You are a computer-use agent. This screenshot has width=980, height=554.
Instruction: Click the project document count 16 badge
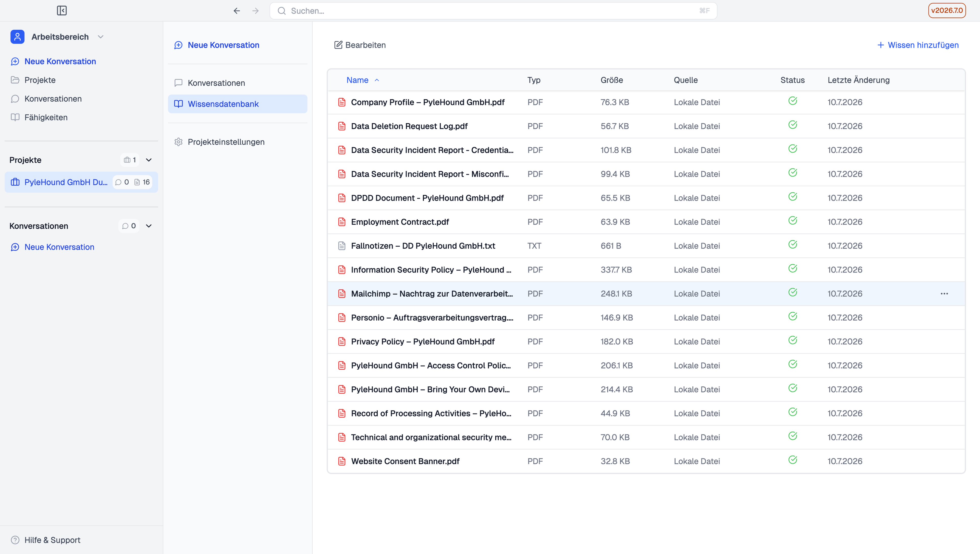(142, 182)
